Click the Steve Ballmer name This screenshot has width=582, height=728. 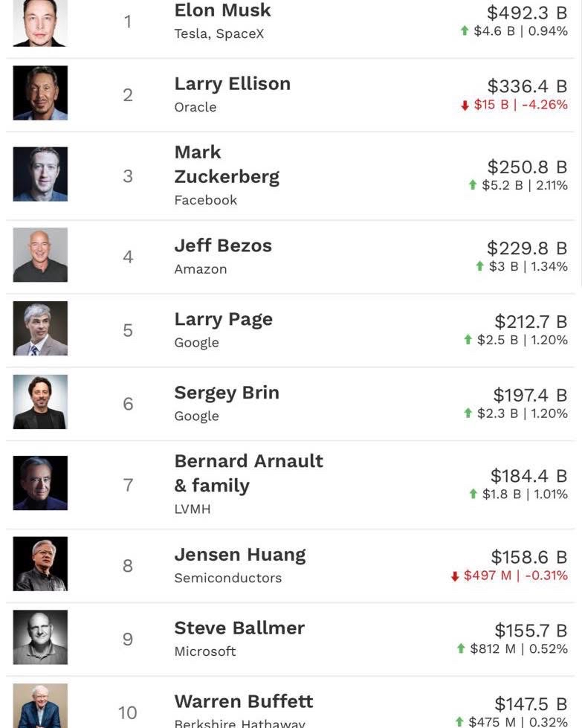(239, 628)
